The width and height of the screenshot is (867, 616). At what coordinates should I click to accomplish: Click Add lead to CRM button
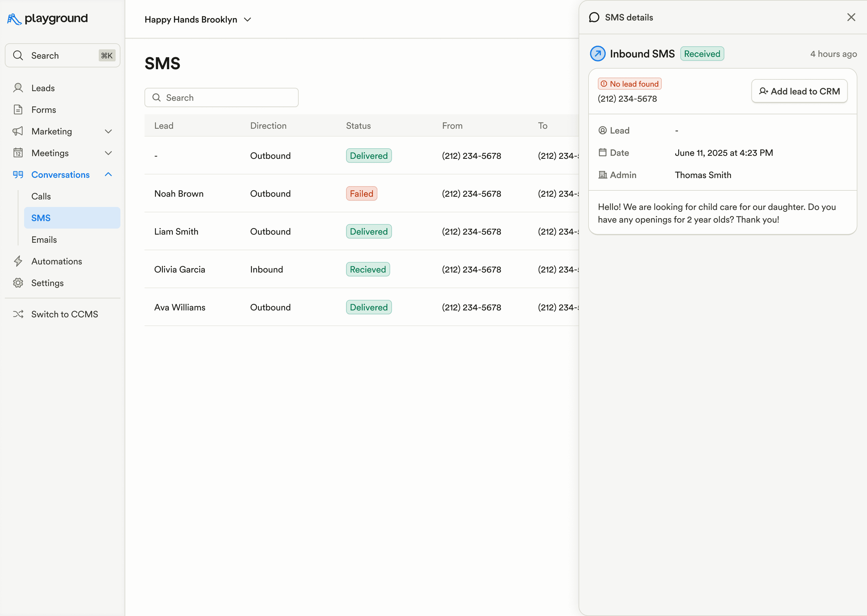pyautogui.click(x=799, y=91)
